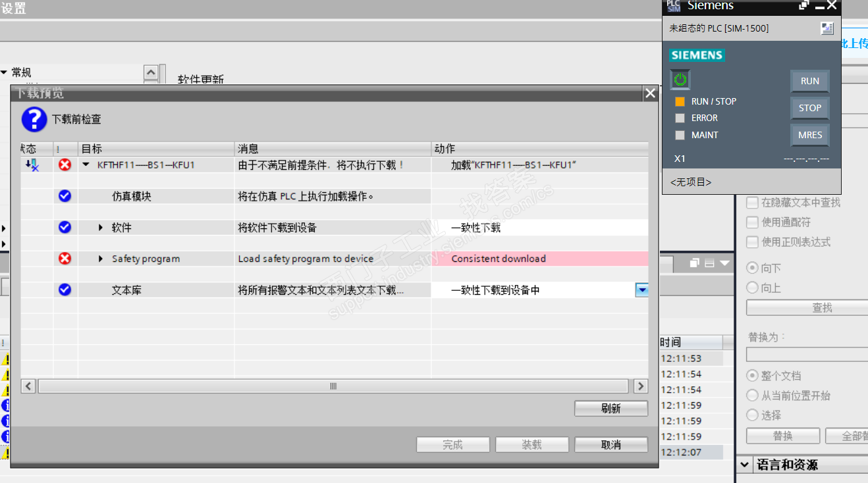Viewport: 868px width, 483px height.
Task: Click blue check icon for 文本库 row
Action: click(65, 290)
